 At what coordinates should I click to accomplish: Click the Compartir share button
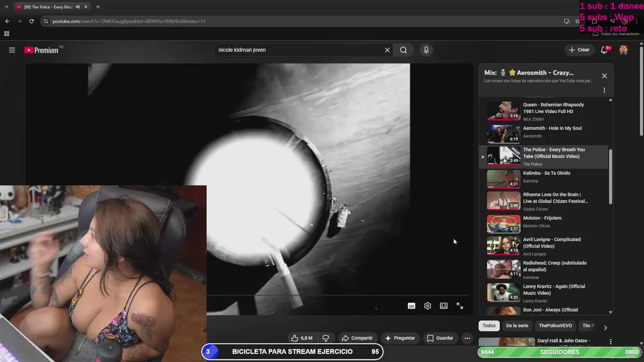(357, 338)
